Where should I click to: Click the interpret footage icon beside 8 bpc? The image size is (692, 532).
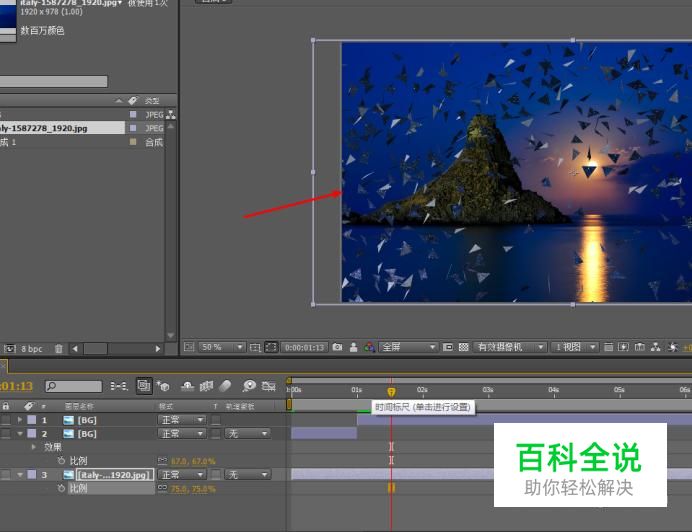tap(10, 349)
